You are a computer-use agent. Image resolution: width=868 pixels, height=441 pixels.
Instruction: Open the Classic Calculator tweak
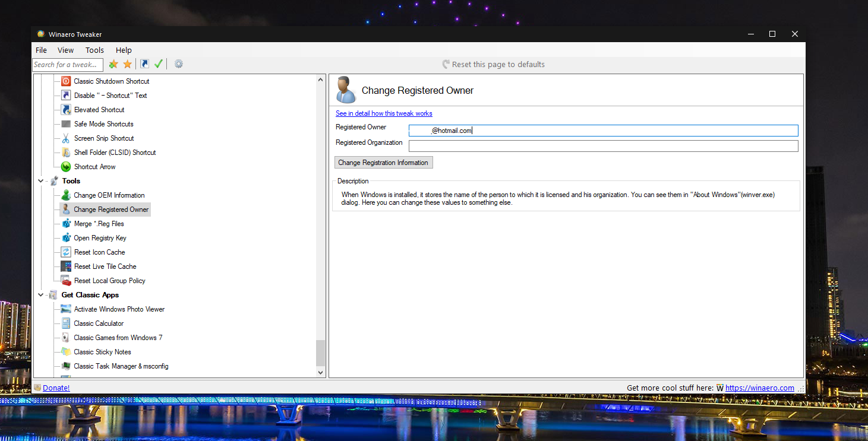click(97, 323)
